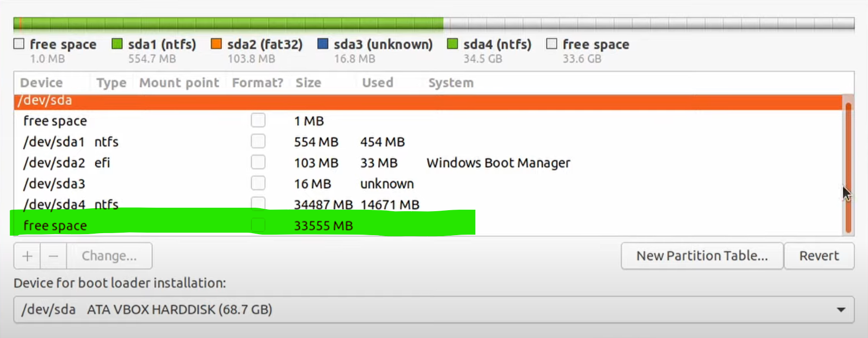Toggle the Format checkbox for /dev/sda1
This screenshot has height=338, width=868.
[x=258, y=141]
